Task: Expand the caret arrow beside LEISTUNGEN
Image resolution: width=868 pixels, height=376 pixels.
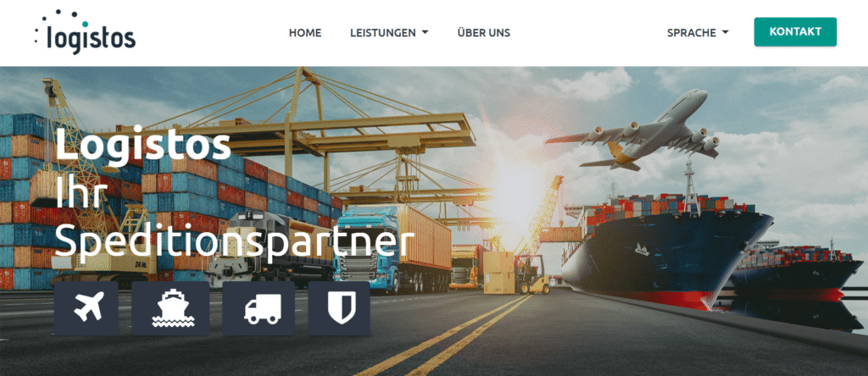Action: pos(426,33)
